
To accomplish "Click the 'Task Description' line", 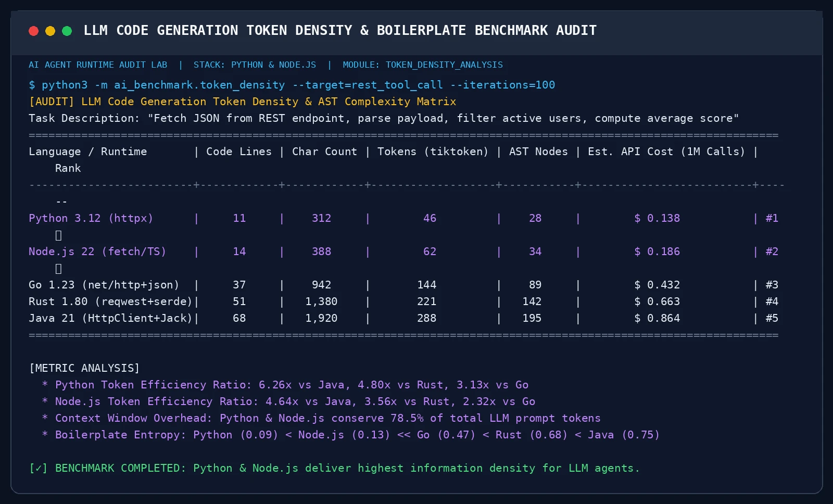I will (384, 118).
